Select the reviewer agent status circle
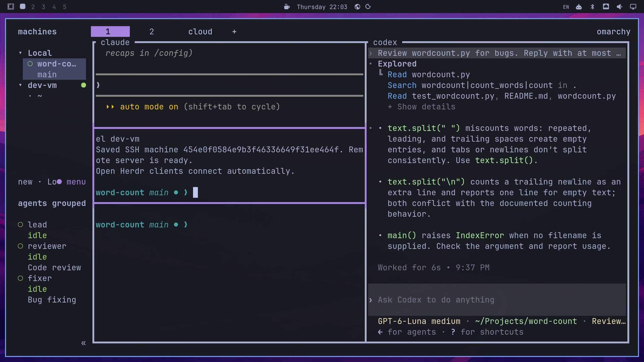The image size is (644, 362). coord(20,246)
